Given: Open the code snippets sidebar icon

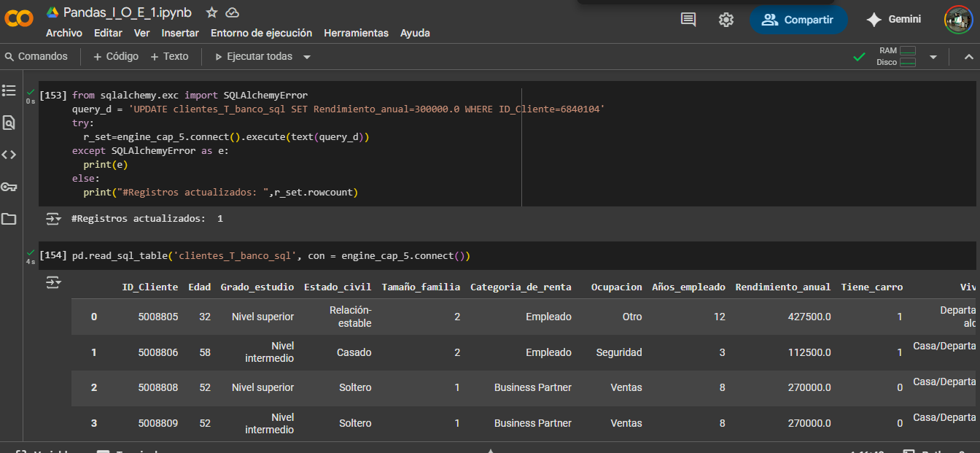Looking at the screenshot, I should click(9, 155).
